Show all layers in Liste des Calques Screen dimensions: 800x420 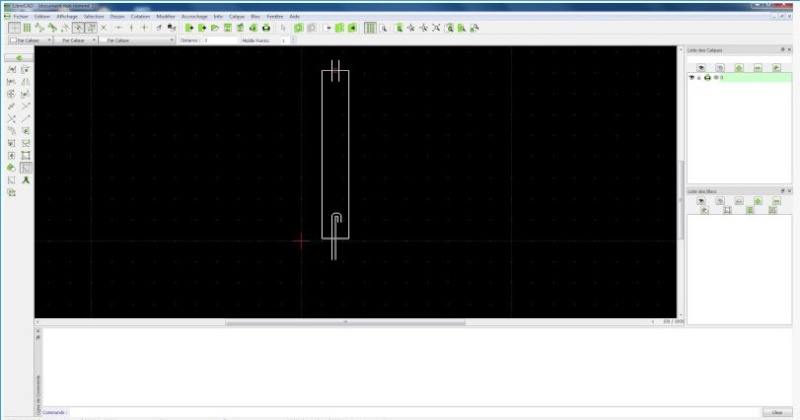[x=701, y=67]
